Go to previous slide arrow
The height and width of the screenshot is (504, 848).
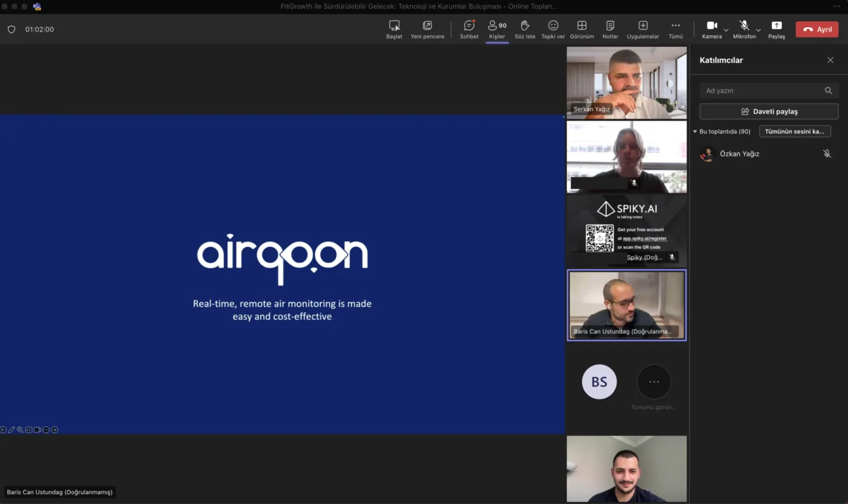(x=3, y=430)
